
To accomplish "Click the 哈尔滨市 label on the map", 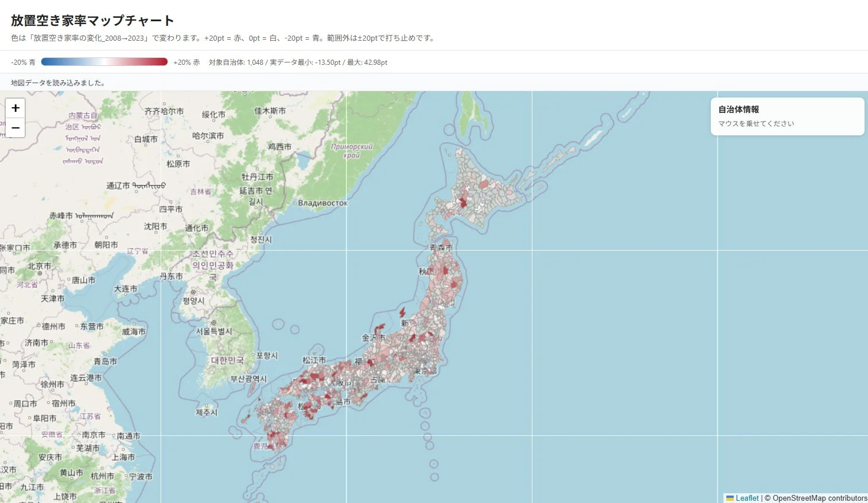I will [208, 136].
